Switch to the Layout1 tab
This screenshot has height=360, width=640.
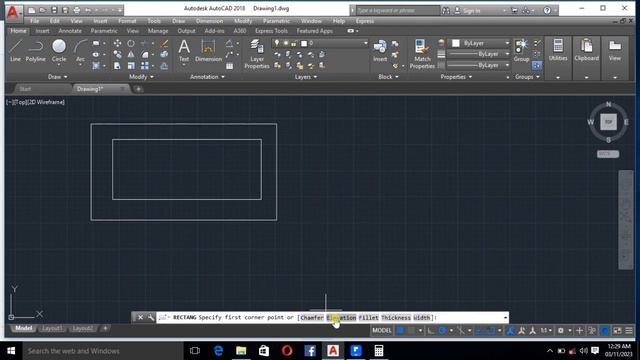(x=52, y=328)
